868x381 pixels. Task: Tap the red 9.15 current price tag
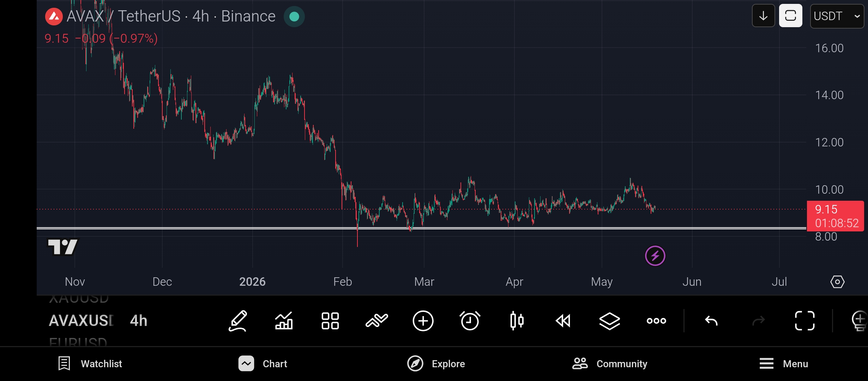pyautogui.click(x=826, y=209)
